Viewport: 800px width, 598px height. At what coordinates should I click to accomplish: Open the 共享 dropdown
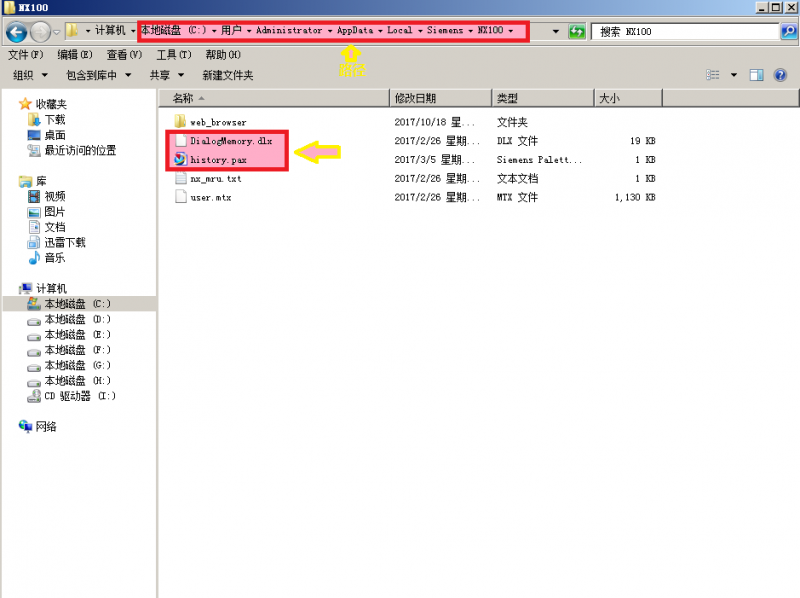click(166, 75)
